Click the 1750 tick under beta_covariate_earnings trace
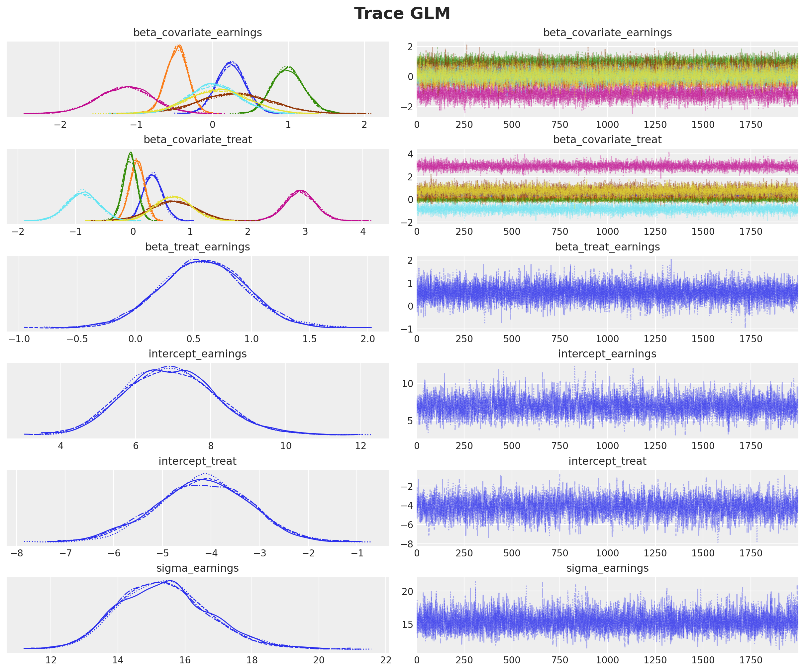 click(x=751, y=125)
